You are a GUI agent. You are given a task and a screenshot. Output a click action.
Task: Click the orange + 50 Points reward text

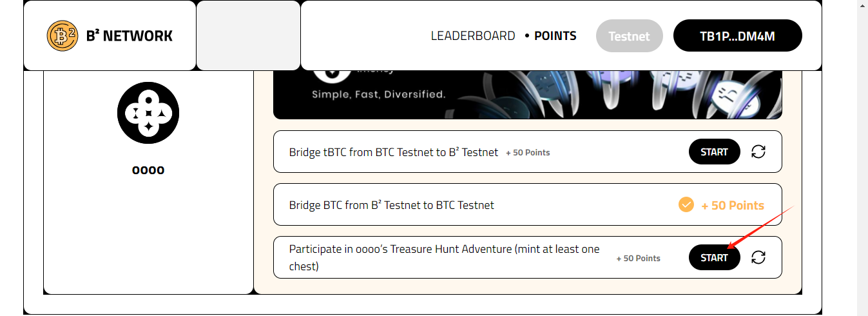point(733,206)
